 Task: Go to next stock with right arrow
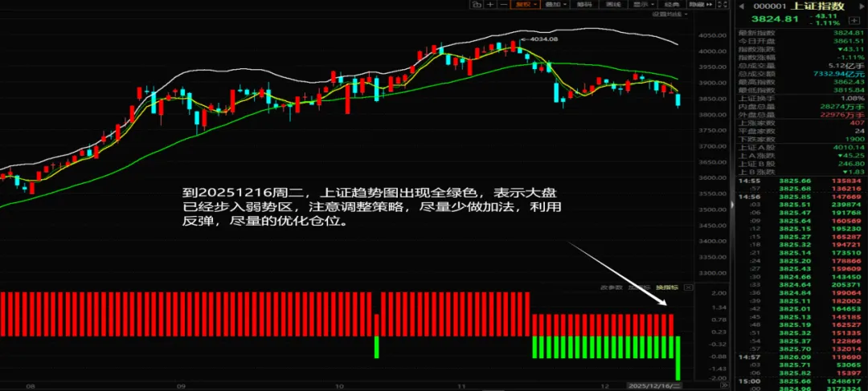coord(863,6)
